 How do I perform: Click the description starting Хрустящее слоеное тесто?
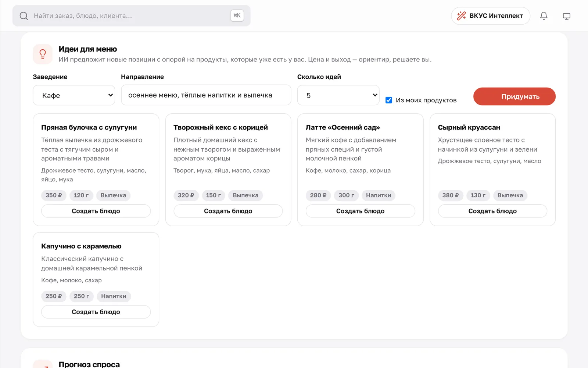[488, 145]
